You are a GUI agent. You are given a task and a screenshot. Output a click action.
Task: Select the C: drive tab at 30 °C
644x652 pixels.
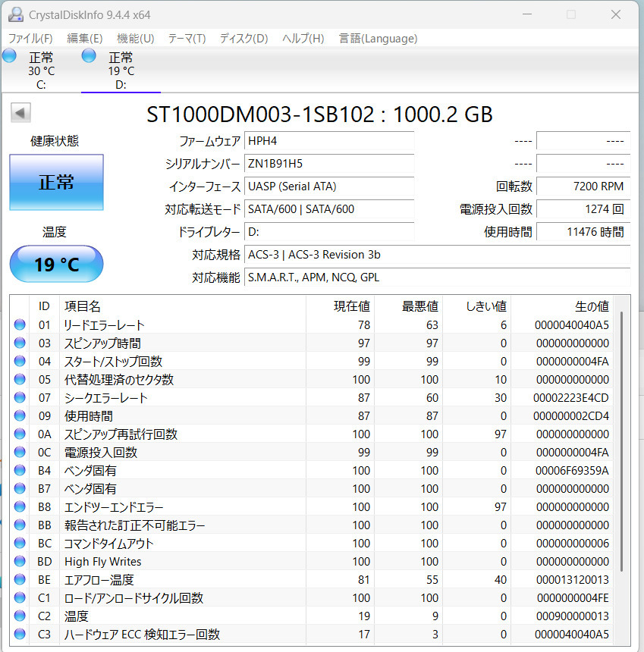pos(41,71)
